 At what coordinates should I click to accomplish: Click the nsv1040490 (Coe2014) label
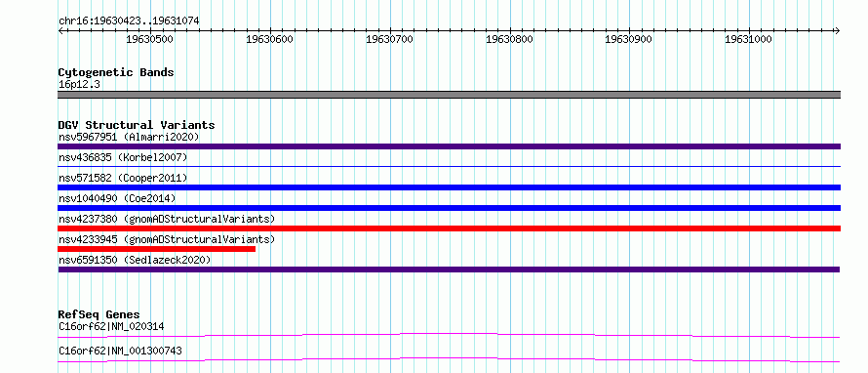(117, 198)
